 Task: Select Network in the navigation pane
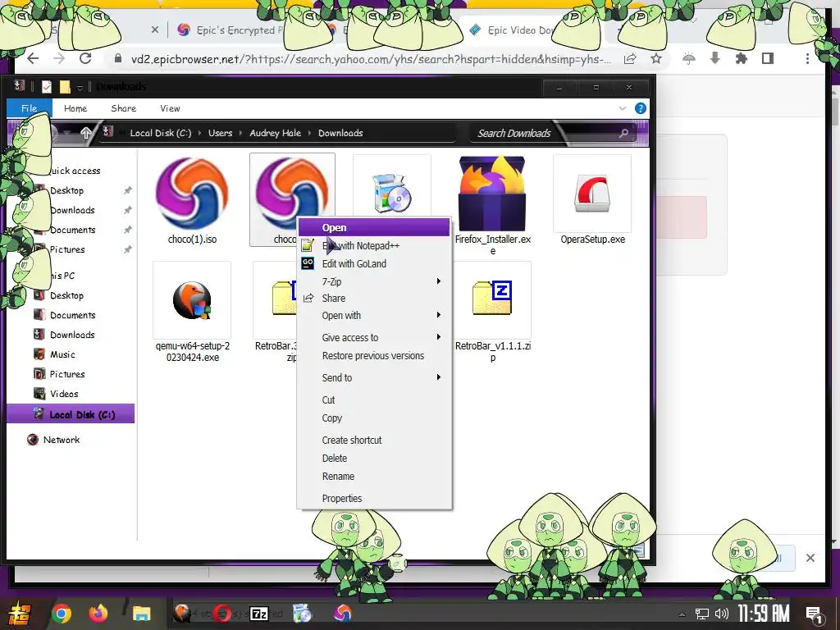pyautogui.click(x=62, y=440)
